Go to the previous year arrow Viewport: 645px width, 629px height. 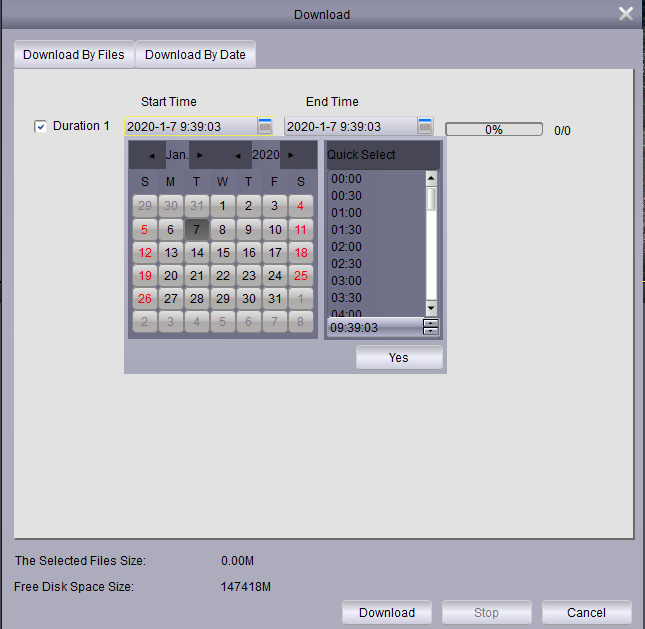237,156
